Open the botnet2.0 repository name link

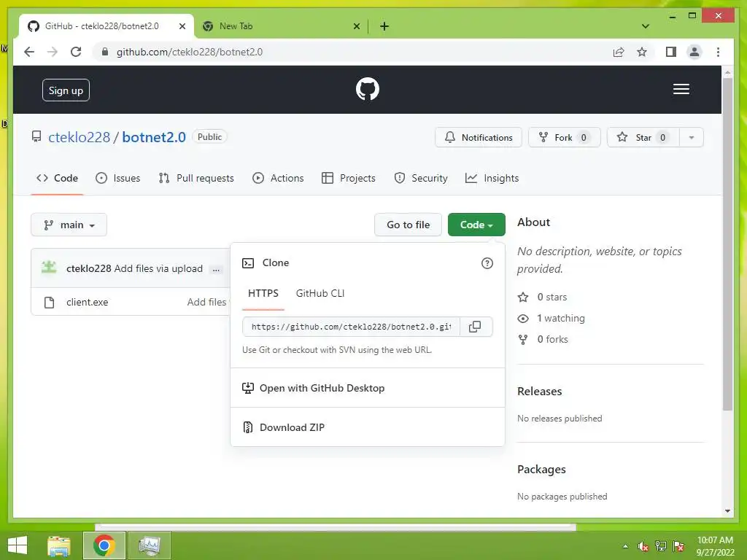154,137
